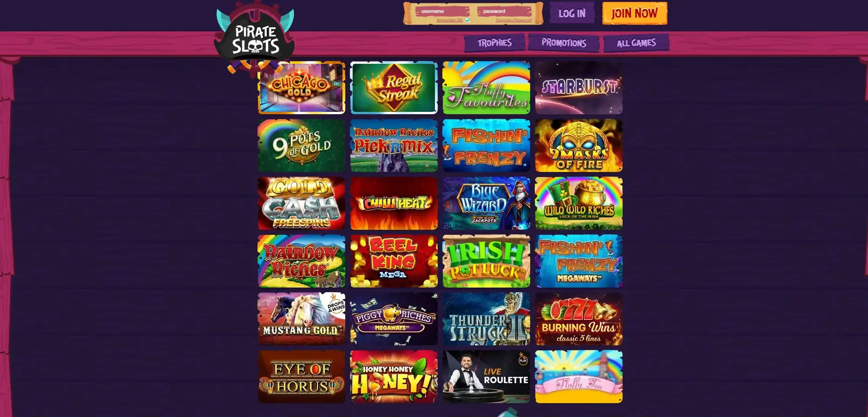The width and height of the screenshot is (868, 417).
Task: Follow the Forgotten Password link
Action: click(513, 20)
